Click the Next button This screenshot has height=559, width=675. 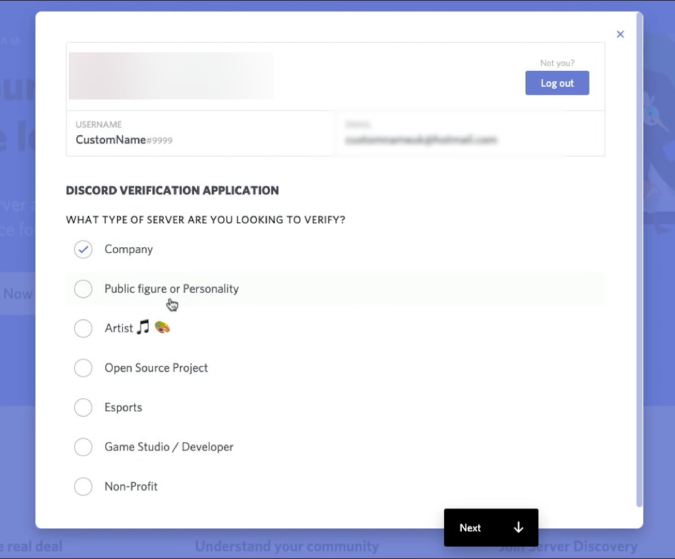point(491,528)
